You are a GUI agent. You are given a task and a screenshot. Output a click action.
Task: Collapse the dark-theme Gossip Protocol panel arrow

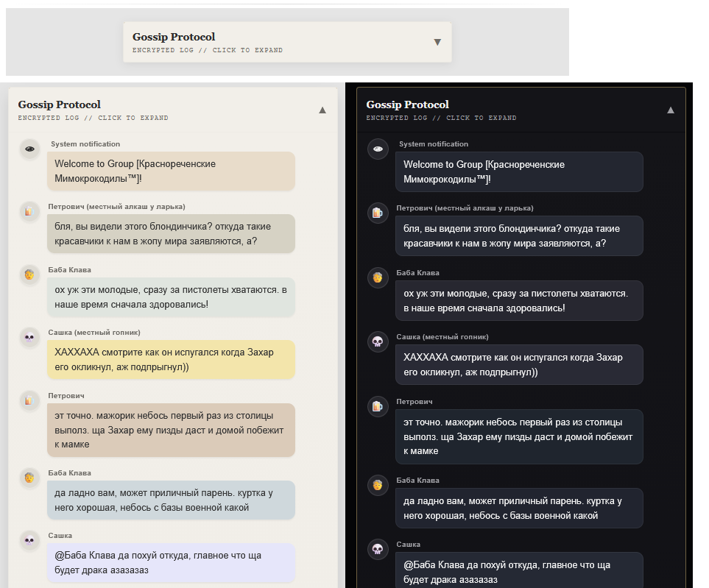670,110
